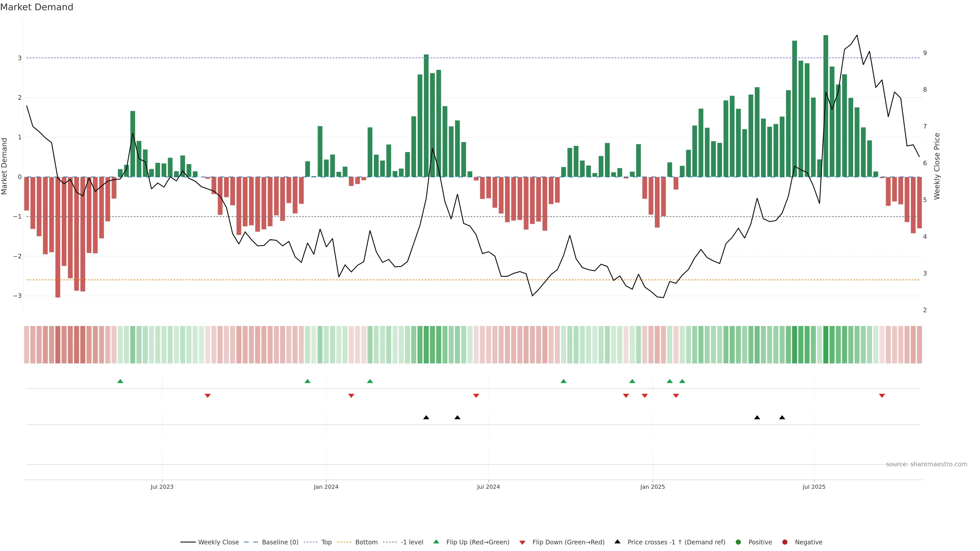Click the red Flip Down legend triangle

(522, 543)
